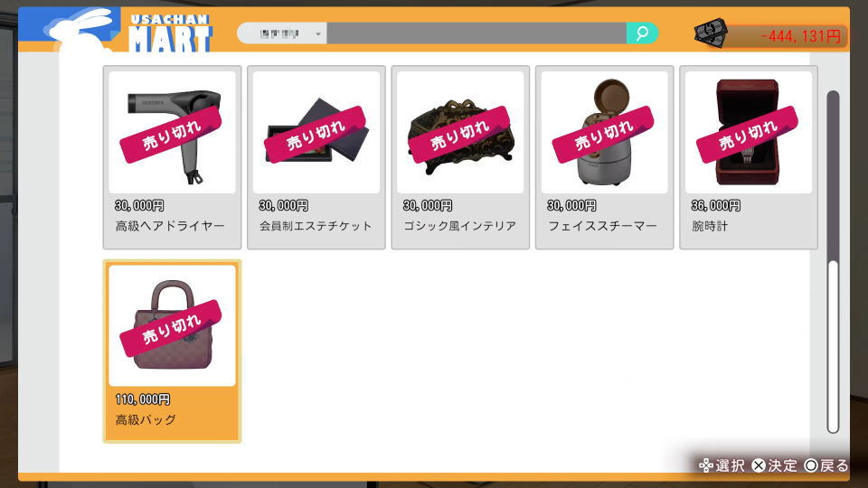868x488 pixels.
Task: Click the vertical scrollbar thumb
Action: pos(833,176)
